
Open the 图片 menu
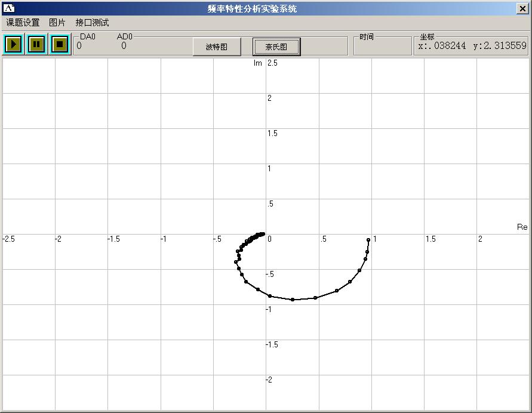click(x=57, y=23)
